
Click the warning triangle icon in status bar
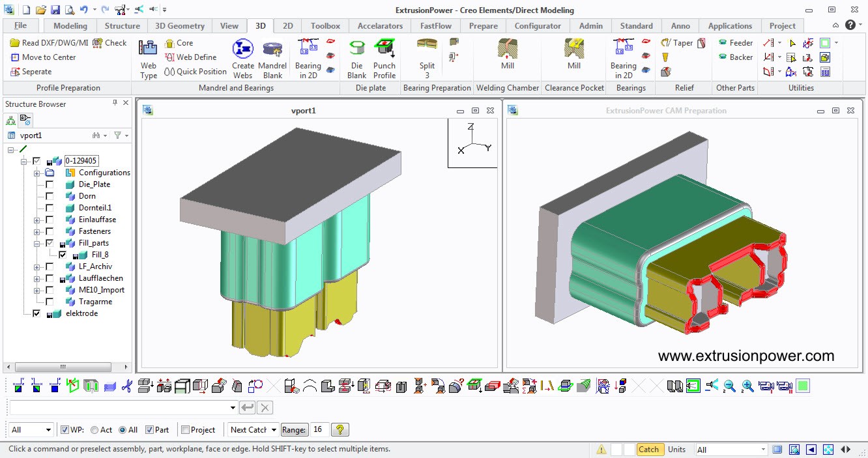pos(601,450)
